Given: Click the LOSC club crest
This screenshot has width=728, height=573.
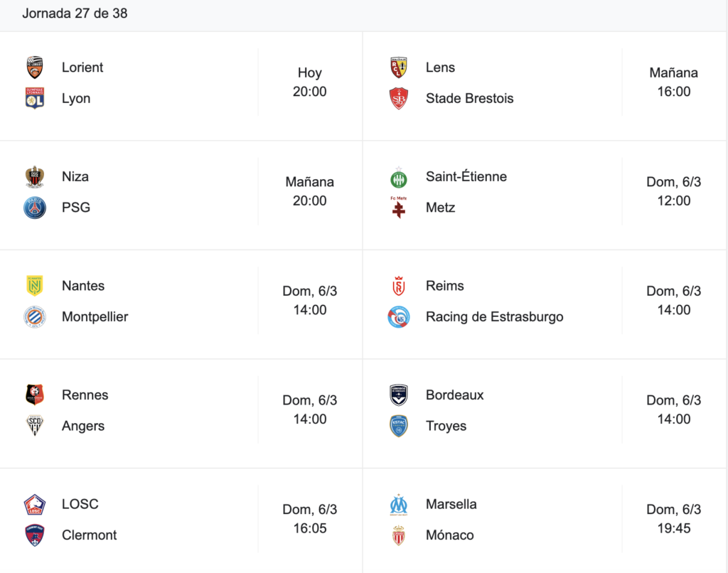Looking at the screenshot, I should pyautogui.click(x=35, y=504).
